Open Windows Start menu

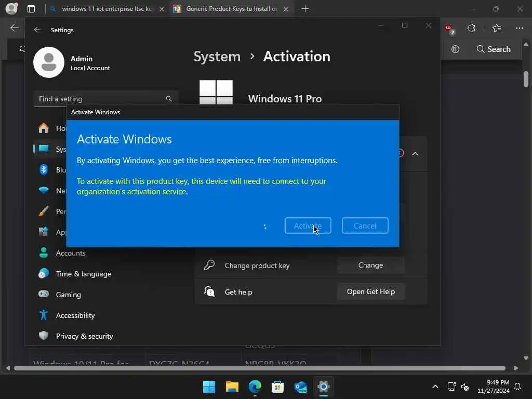209,387
